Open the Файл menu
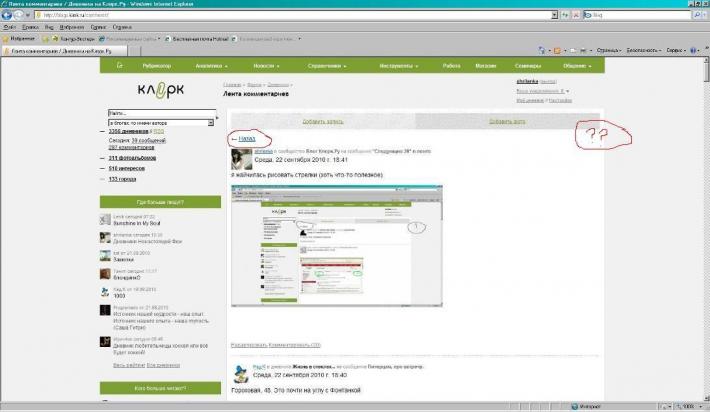The image size is (710, 412). tap(10, 27)
